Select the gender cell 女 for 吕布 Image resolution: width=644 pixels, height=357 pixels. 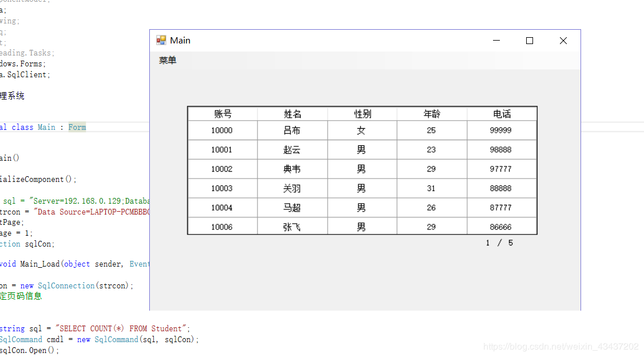[362, 130]
